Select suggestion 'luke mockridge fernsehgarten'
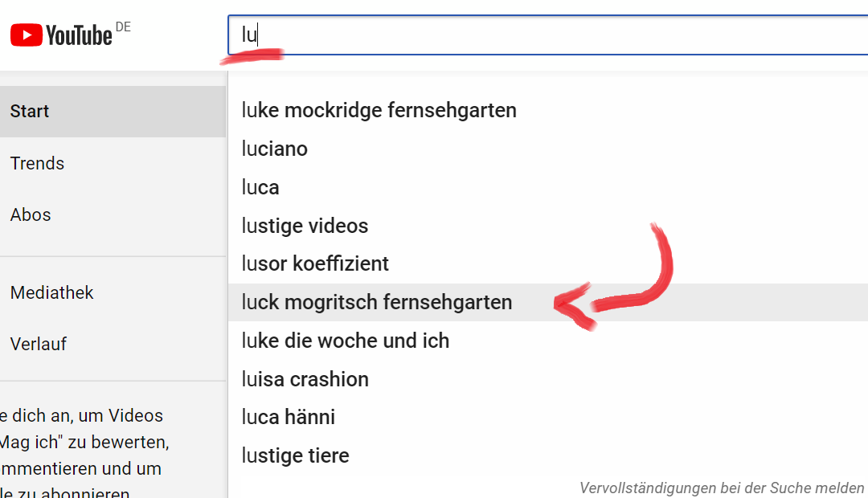Image resolution: width=868 pixels, height=498 pixels. point(379,110)
